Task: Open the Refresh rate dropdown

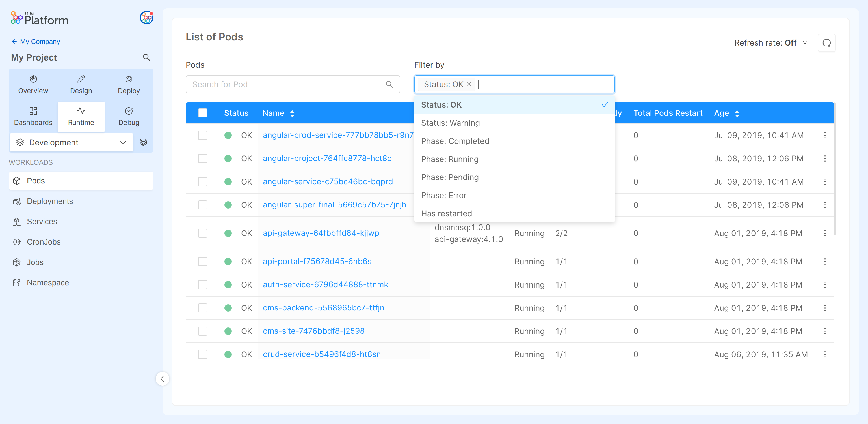Action: click(x=770, y=43)
